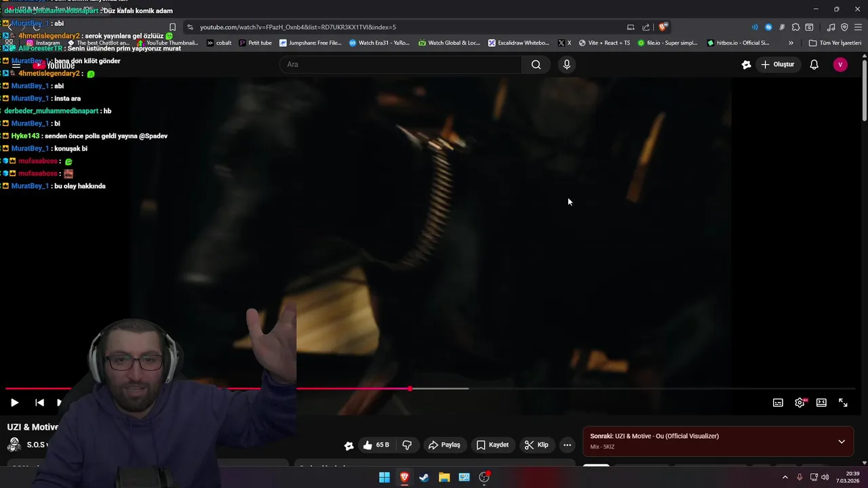Play the paused YouTube video
868x488 pixels.
[14, 403]
